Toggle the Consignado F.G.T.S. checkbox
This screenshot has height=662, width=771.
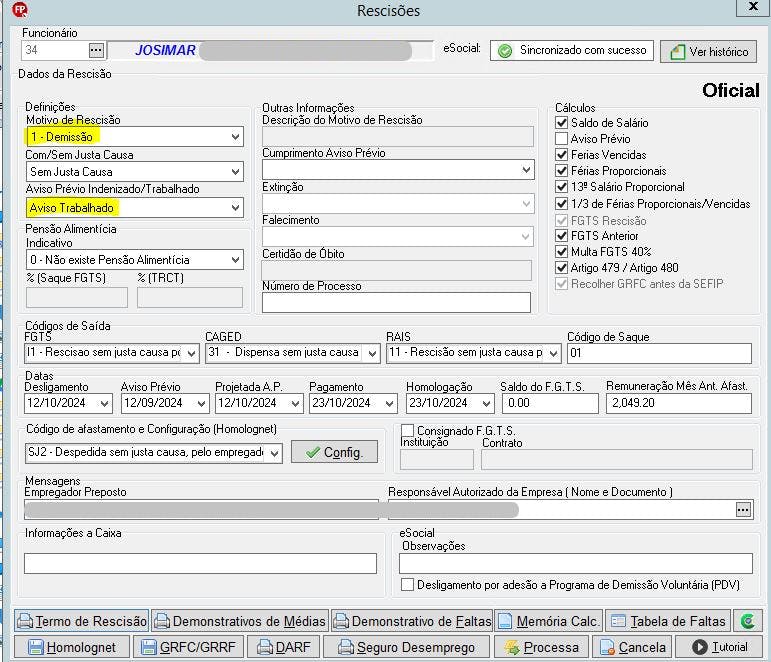(407, 430)
